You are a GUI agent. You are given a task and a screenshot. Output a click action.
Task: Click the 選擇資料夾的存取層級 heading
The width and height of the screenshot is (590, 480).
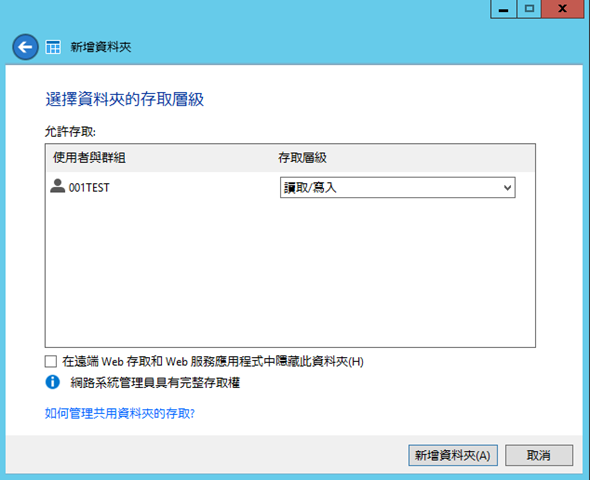point(125,99)
